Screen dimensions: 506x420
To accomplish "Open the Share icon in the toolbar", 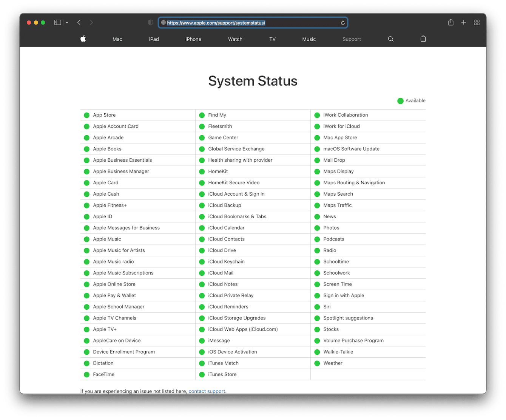I will coord(451,22).
